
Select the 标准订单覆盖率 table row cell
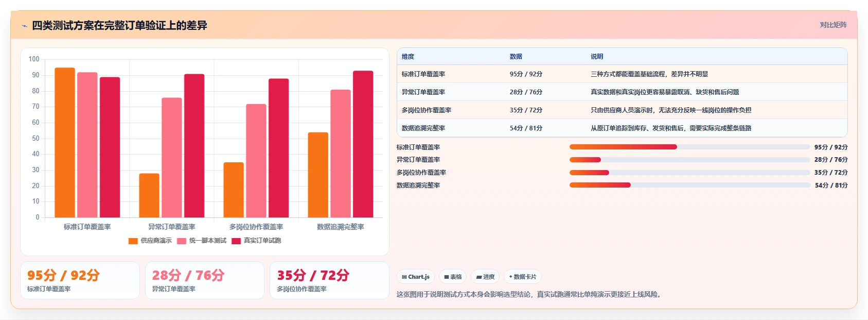click(423, 74)
